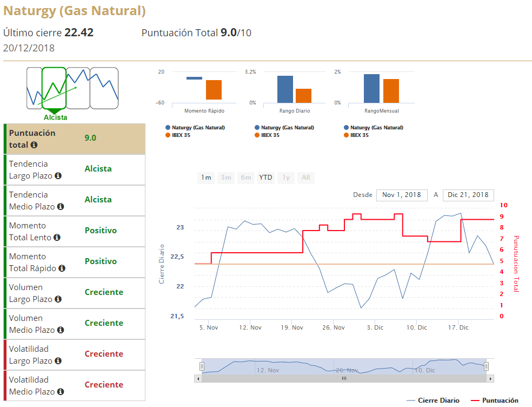
Task: Click Creciente value for Volatilidad Largo Plazo
Action: 104,354
